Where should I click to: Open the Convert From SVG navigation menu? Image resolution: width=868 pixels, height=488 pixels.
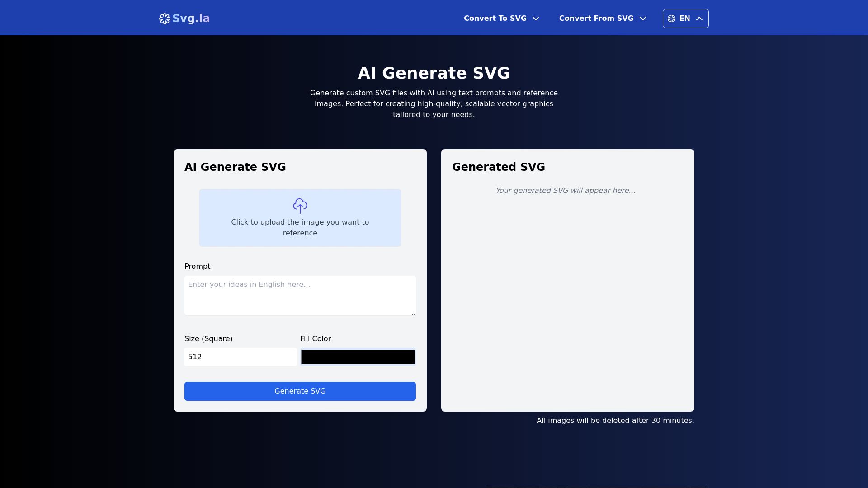[x=596, y=19]
